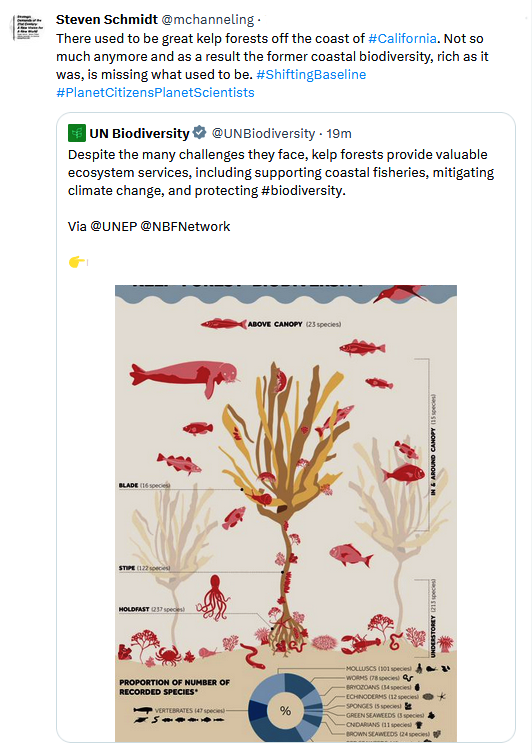
Task: Click the UN Biodiversity account name
Action: (139, 134)
